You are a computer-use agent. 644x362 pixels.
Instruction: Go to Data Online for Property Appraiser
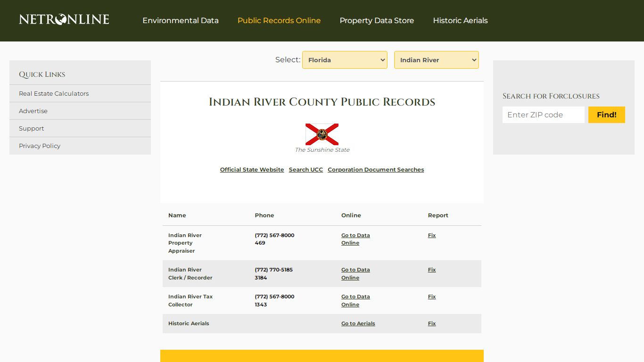355,239
